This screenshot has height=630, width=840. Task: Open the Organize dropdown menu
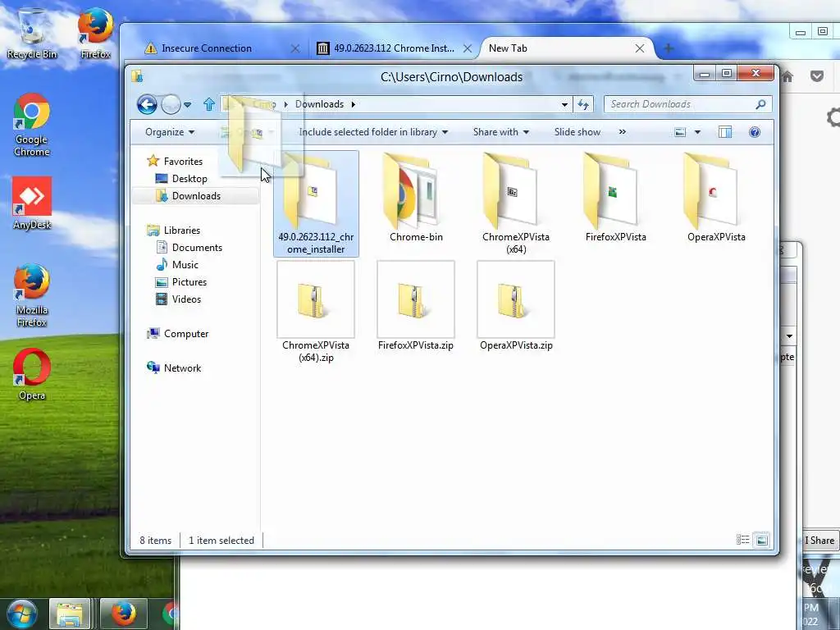pyautogui.click(x=170, y=132)
